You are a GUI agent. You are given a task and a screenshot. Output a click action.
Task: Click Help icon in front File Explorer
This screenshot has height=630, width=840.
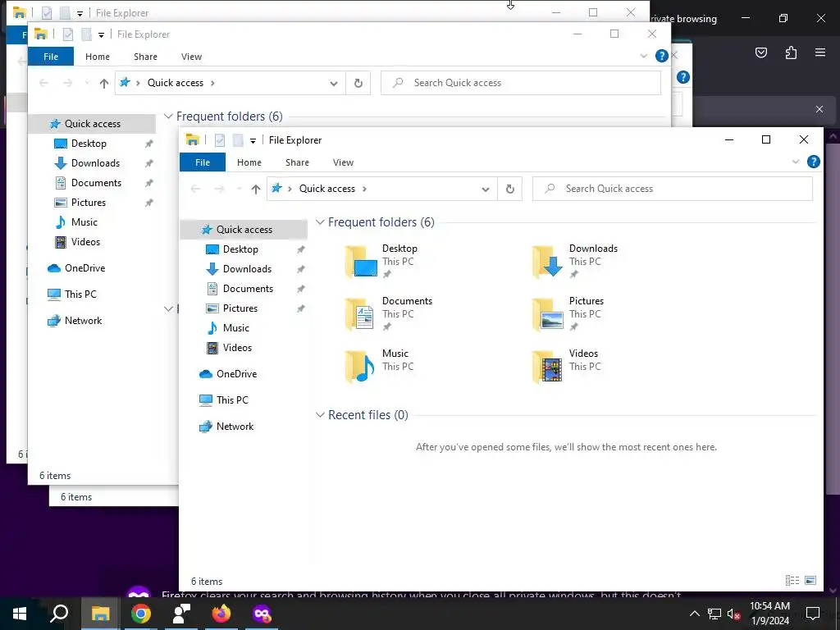[x=813, y=162]
